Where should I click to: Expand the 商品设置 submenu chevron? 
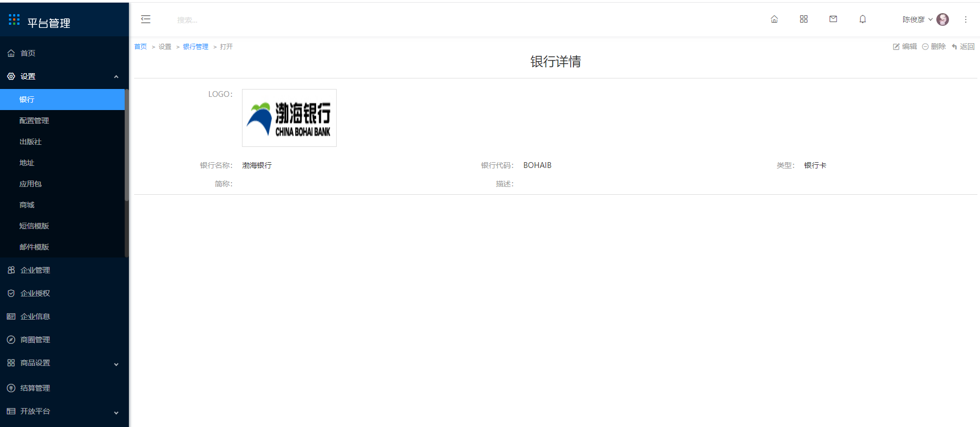coord(116,364)
